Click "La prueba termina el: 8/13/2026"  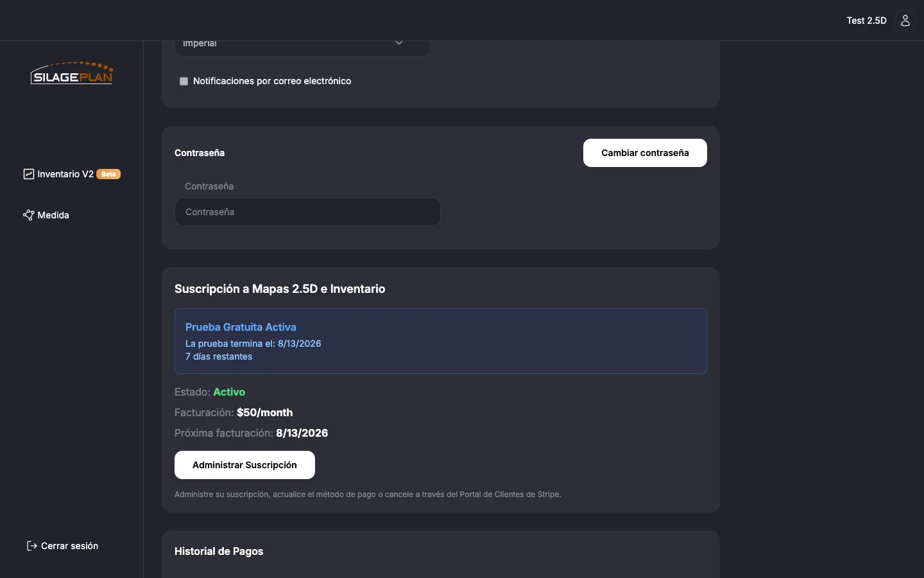(x=253, y=344)
